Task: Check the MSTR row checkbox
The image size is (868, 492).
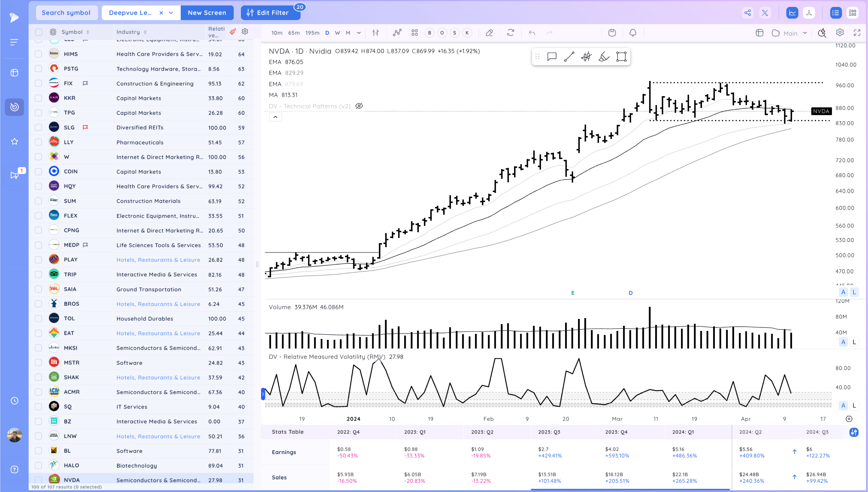Action: 38,363
